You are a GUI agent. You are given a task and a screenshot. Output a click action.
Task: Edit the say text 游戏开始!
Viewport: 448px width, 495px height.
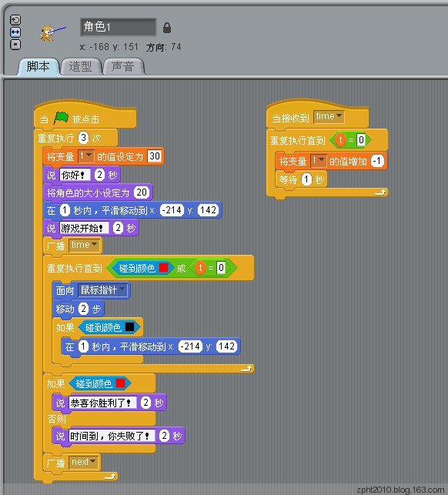click(x=85, y=228)
